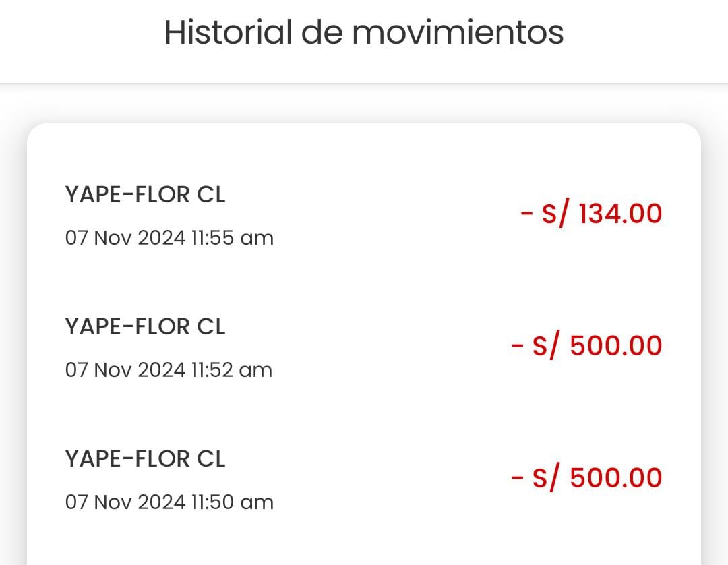The width and height of the screenshot is (728, 565).
Task: Tap the S/ 500.00 amount at 11:50 am
Action: click(587, 478)
